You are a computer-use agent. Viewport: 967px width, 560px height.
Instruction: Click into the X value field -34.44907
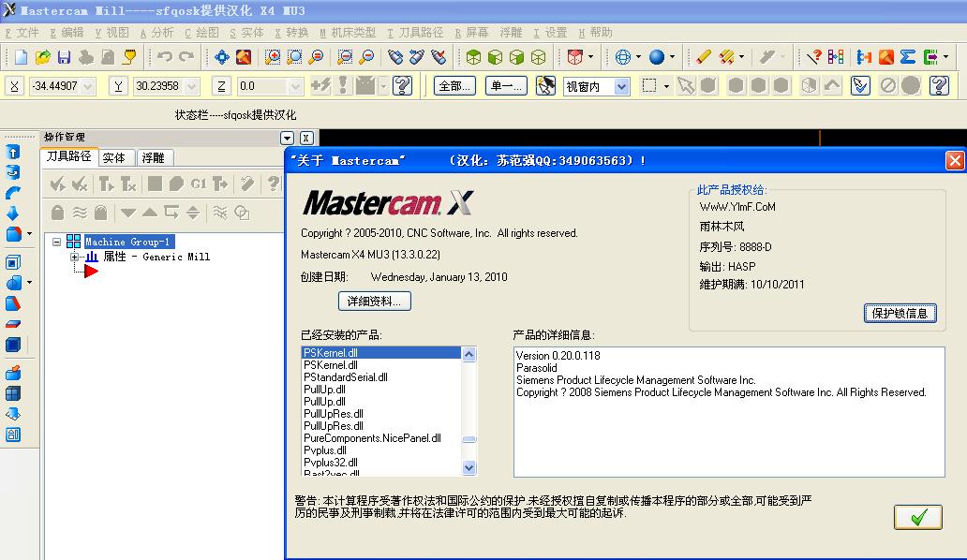[55, 86]
